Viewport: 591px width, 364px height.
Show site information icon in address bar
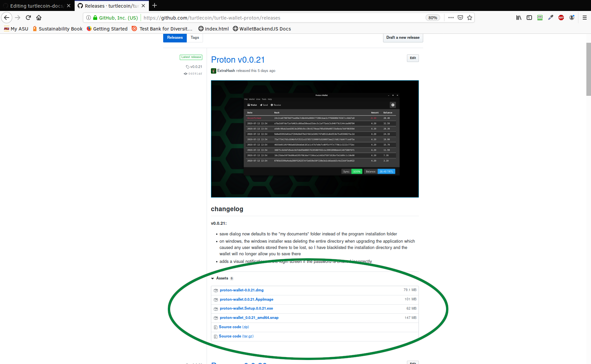click(x=89, y=18)
